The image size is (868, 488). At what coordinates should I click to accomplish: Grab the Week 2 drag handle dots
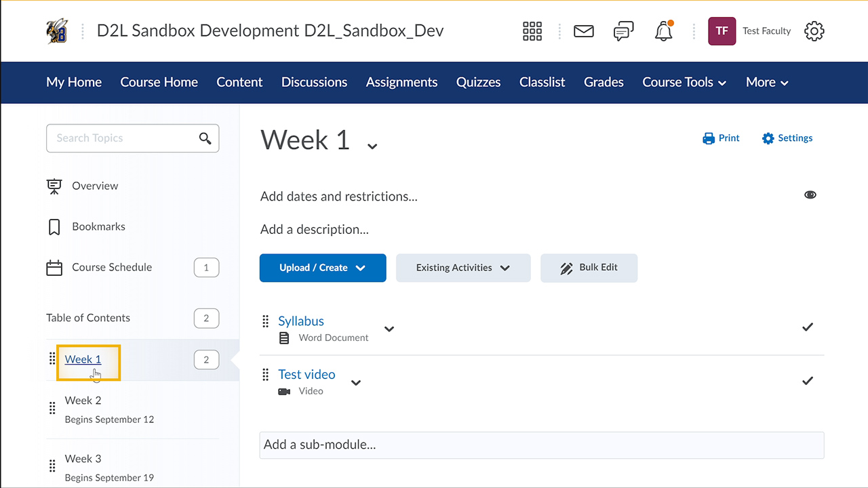coord(52,408)
